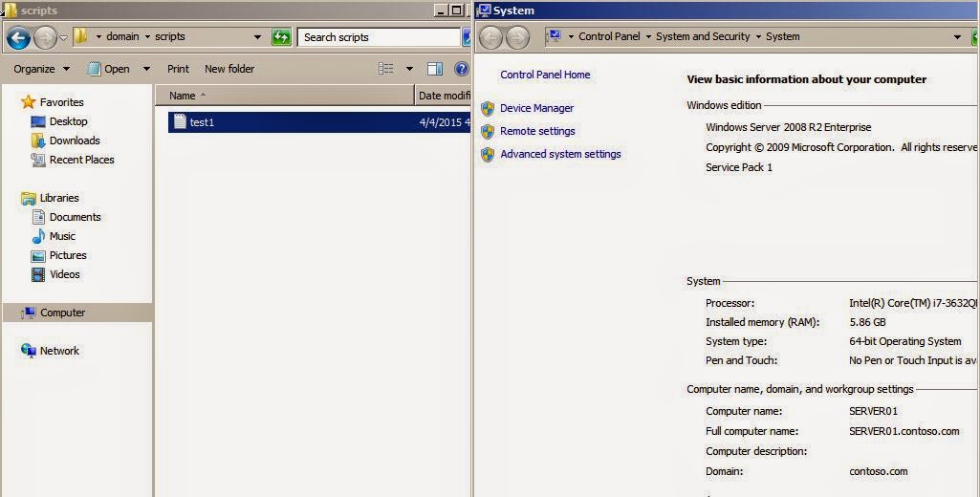
Task: Expand dropdown arrow after System and Security
Action: [x=758, y=37]
